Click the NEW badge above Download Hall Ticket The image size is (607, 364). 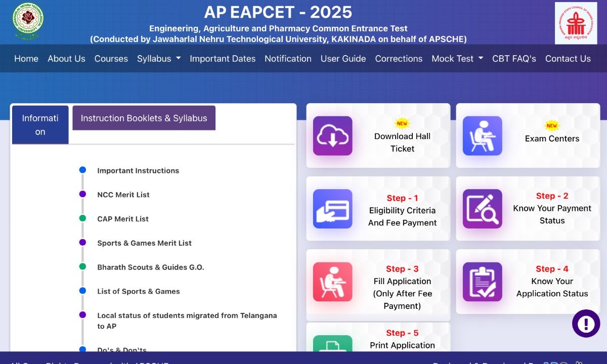click(x=402, y=123)
